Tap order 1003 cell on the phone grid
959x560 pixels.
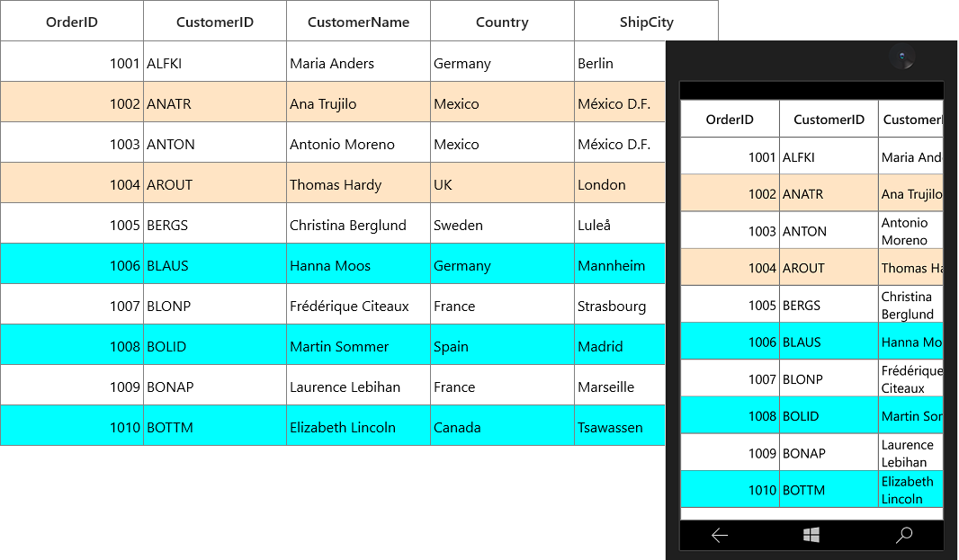[730, 230]
